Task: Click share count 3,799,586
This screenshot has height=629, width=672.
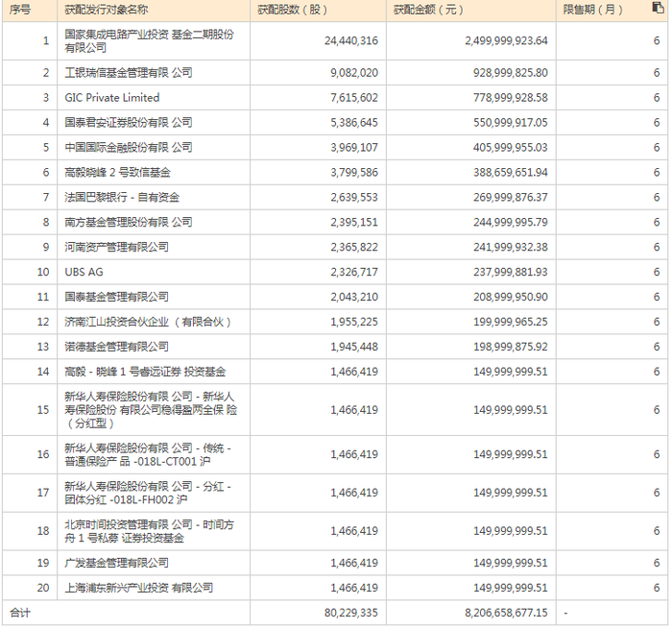Action: pyautogui.click(x=354, y=172)
